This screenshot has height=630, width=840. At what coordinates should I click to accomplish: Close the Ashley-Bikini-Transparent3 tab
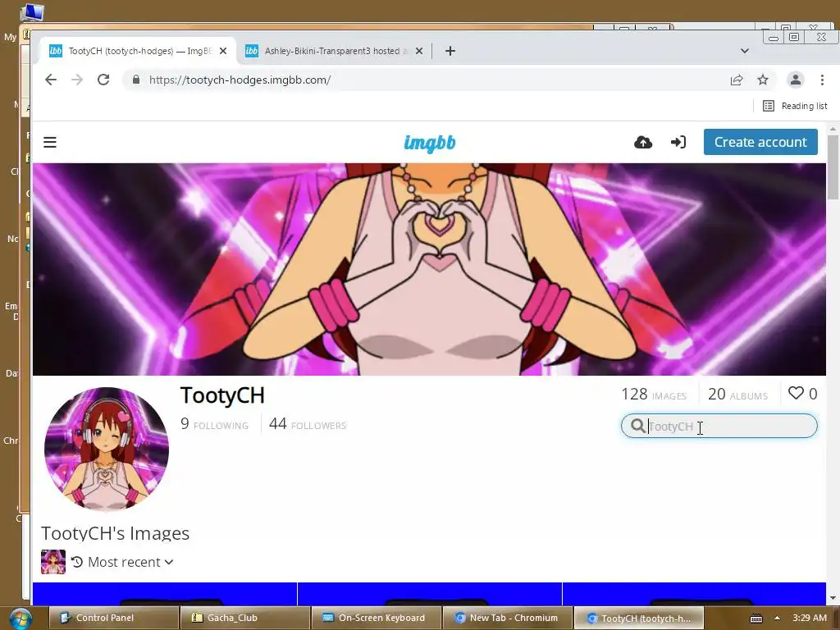tap(419, 51)
